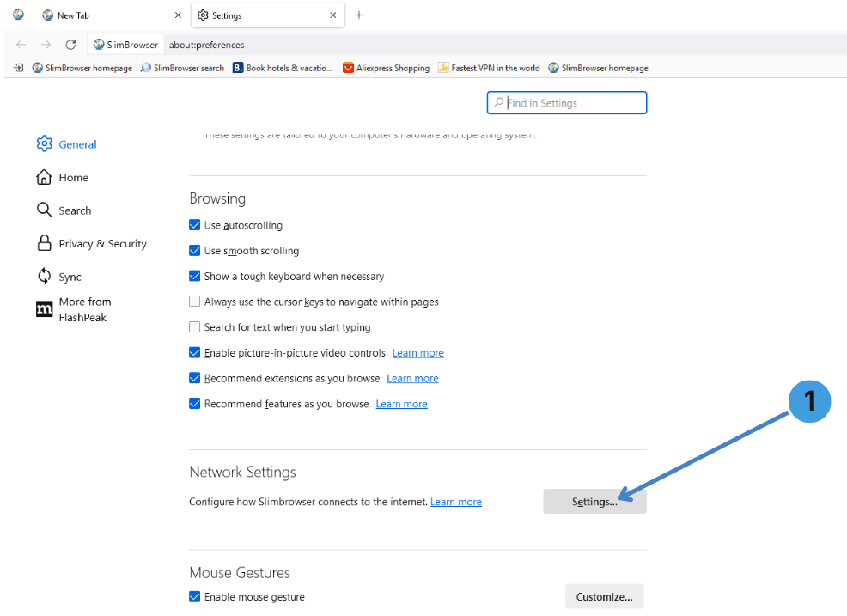Click the back navigation arrow
The width and height of the screenshot is (847, 616).
(x=21, y=45)
